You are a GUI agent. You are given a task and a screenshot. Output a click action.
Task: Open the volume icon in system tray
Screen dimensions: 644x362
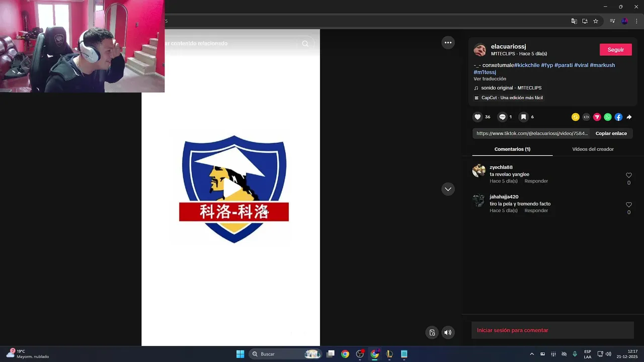(x=608, y=354)
